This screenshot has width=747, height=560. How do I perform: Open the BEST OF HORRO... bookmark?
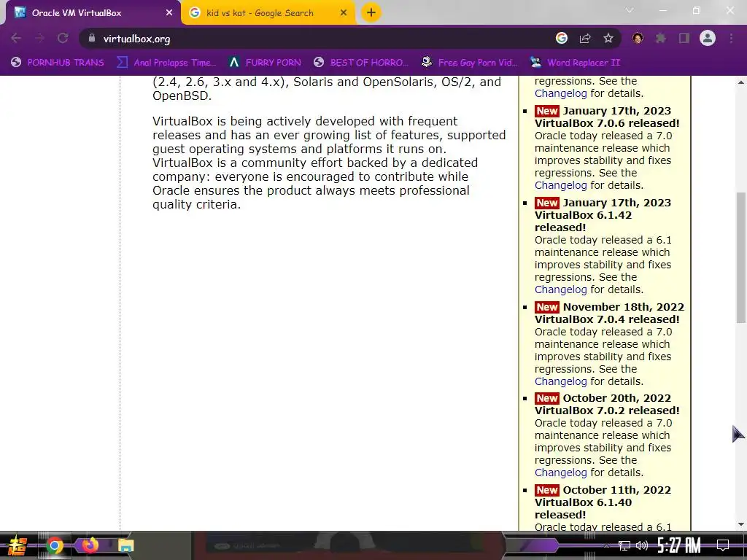pyautogui.click(x=361, y=63)
